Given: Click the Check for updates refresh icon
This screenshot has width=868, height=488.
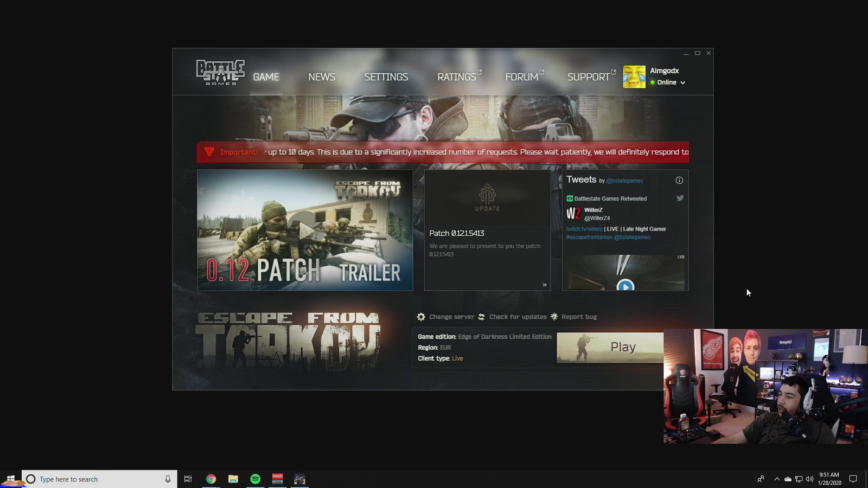Looking at the screenshot, I should 481,317.
